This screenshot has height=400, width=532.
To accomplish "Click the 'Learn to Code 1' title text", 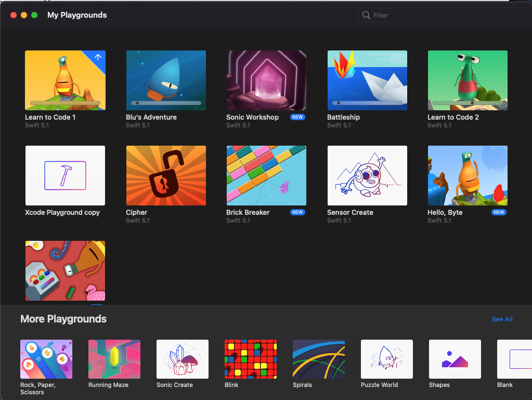I will point(50,117).
